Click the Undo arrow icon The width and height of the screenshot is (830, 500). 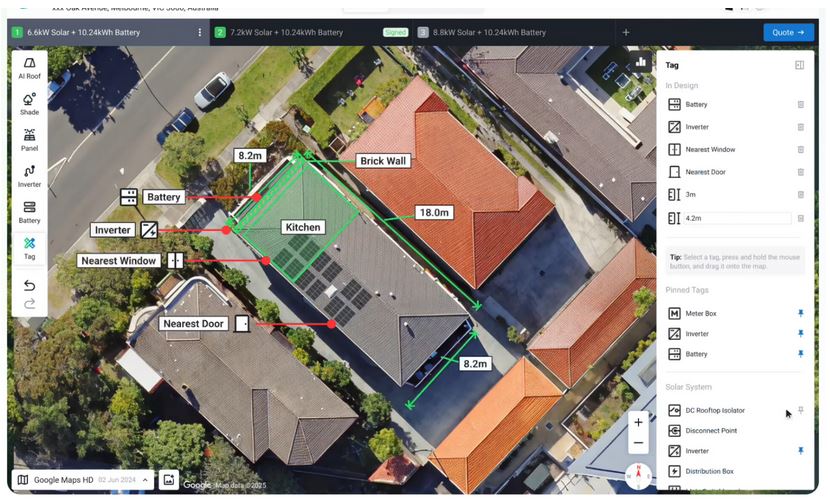[x=30, y=285]
